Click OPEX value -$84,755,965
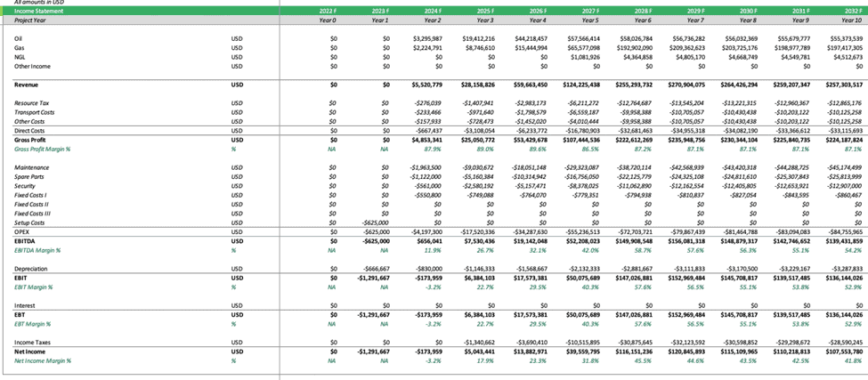This screenshot has height=380, width=868. pyautogui.click(x=846, y=231)
